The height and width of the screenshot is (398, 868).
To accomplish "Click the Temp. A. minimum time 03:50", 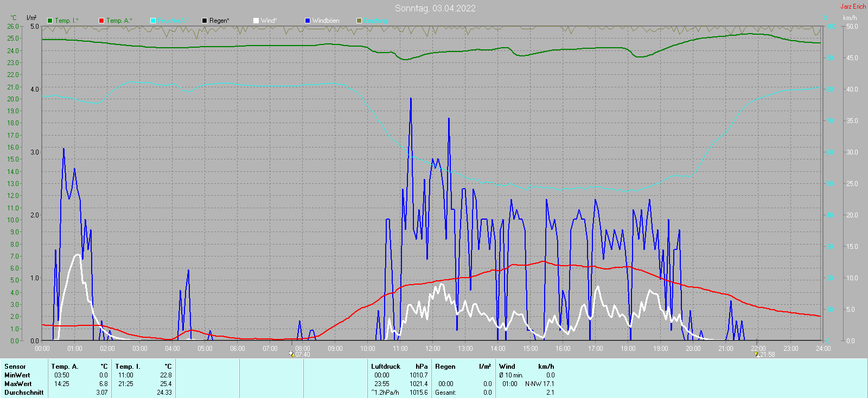I will (62, 375).
